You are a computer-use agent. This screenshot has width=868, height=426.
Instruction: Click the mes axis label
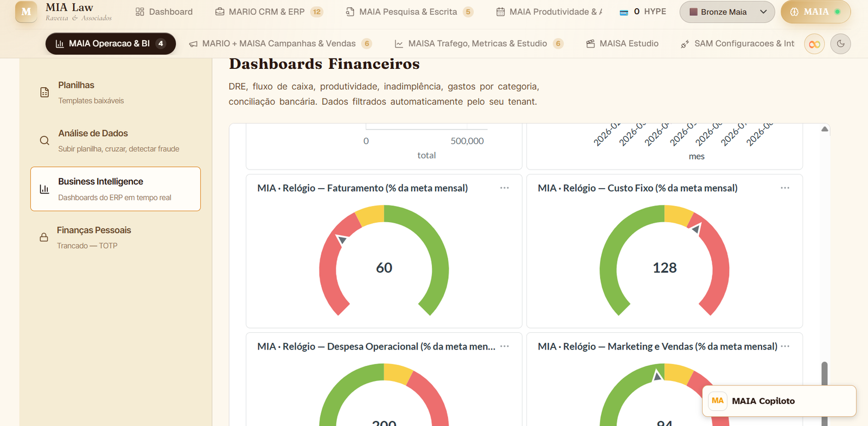[x=697, y=157]
